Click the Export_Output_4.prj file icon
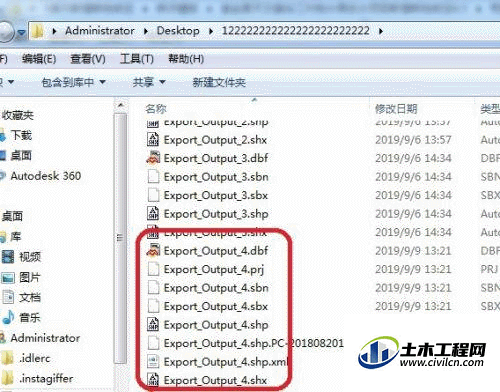Viewport: 500px width, 392px height. [x=153, y=269]
